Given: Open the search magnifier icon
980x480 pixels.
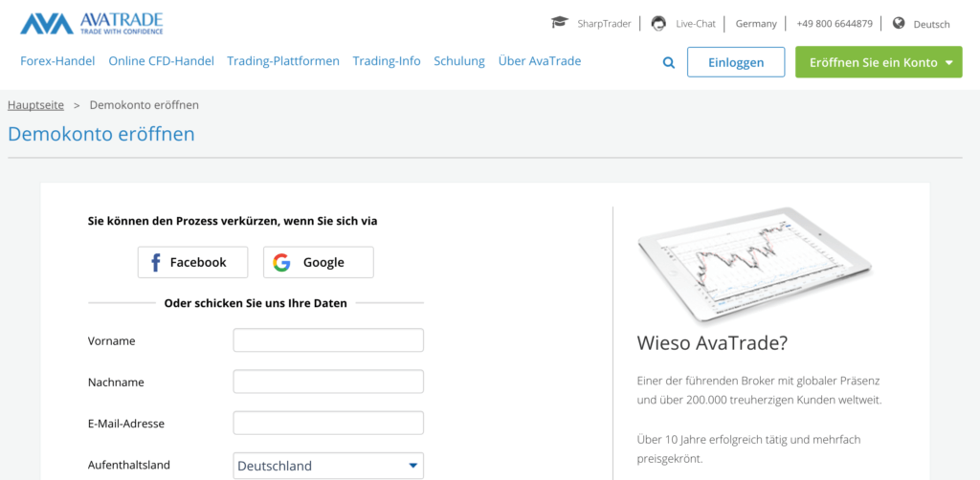Looking at the screenshot, I should [x=669, y=62].
